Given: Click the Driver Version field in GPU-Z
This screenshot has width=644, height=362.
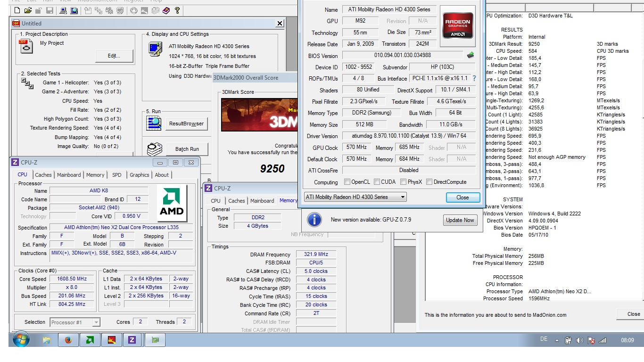Looking at the screenshot, I should pos(409,136).
